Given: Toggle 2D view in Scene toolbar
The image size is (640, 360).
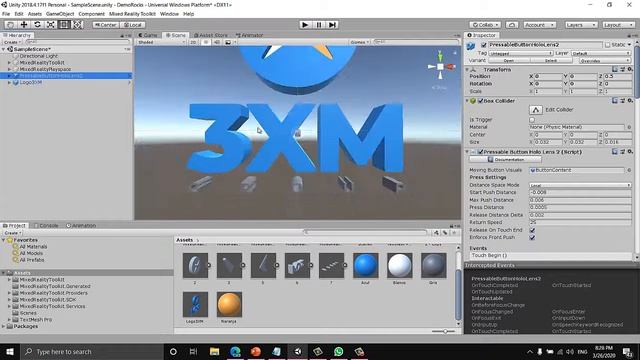Looking at the screenshot, I should tap(193, 42).
